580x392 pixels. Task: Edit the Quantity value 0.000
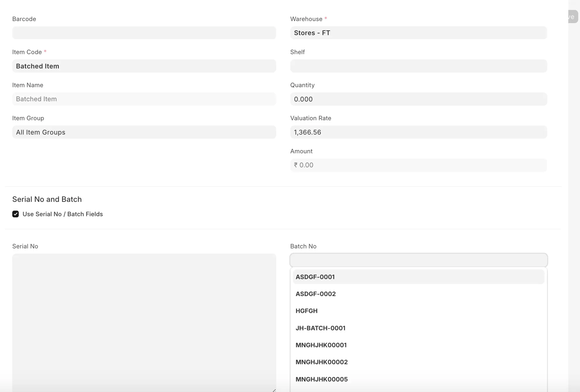(418, 99)
